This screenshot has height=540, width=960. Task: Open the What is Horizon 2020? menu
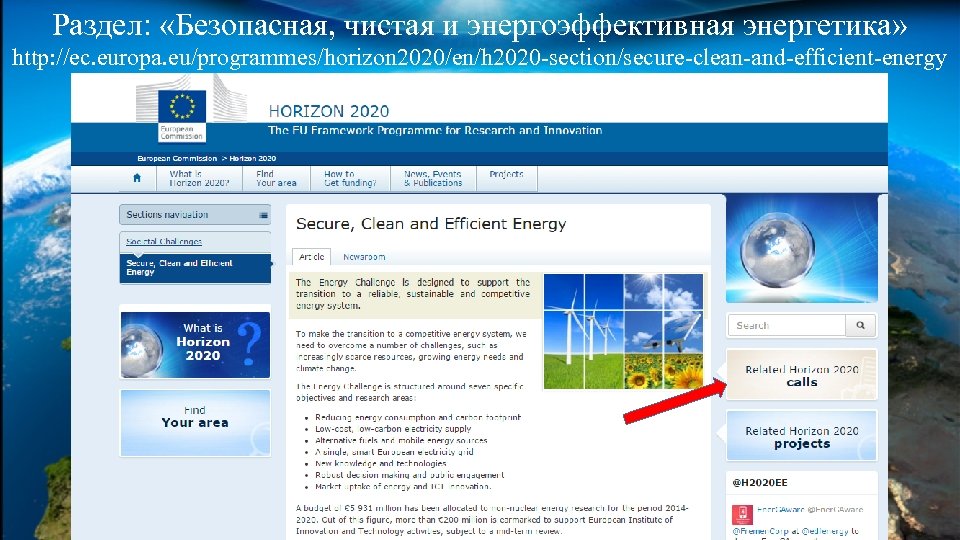coord(199,178)
